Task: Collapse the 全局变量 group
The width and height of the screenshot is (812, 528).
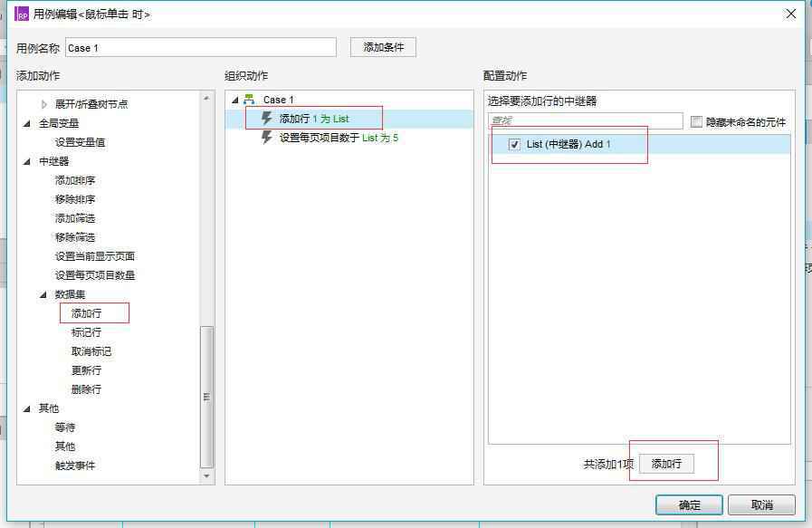Action: click(27, 123)
